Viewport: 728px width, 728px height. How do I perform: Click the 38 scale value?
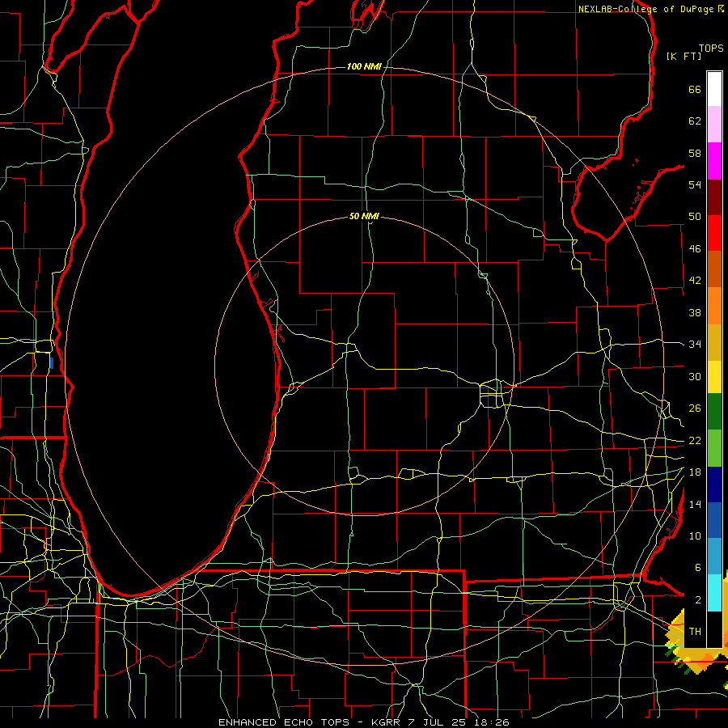click(695, 312)
